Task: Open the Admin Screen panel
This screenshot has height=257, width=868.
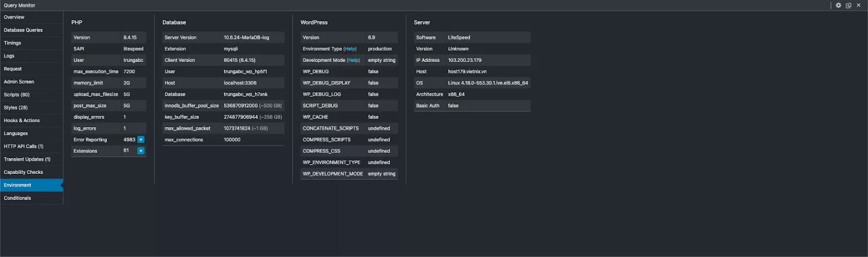Action: [31, 82]
